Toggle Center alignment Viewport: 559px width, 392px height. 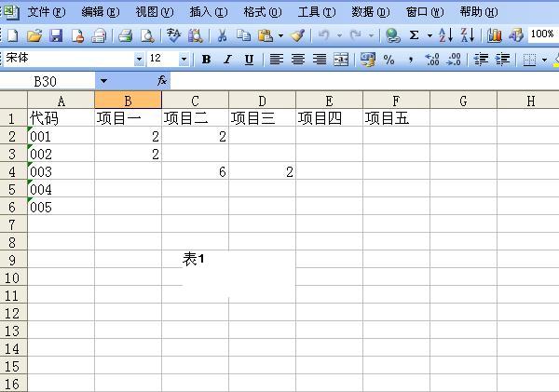coord(298,60)
